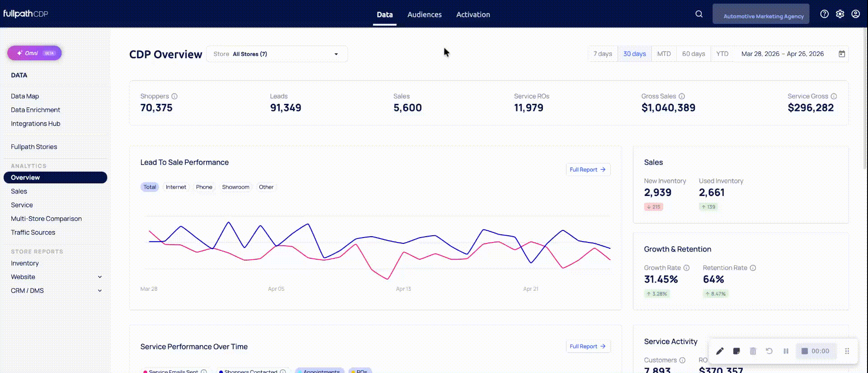This screenshot has width=868, height=373.
Task: Toggle the ROs series chip
Action: [x=360, y=371]
